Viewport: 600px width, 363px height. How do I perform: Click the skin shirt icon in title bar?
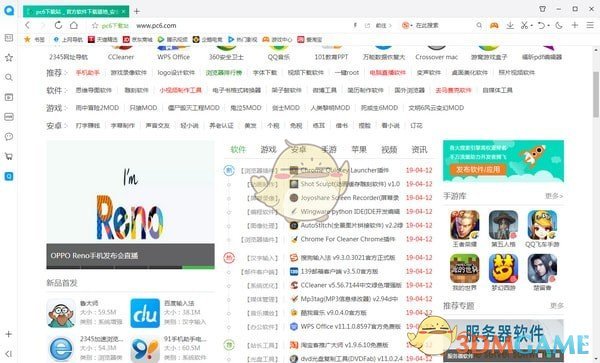(542, 9)
